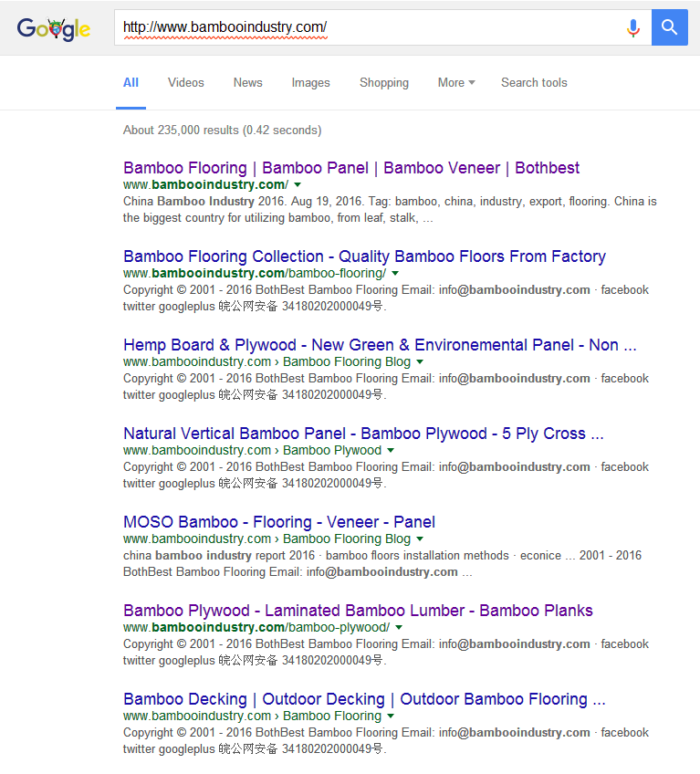Click green URL www.bambooindustry.com/bamboo-plywood/
This screenshot has height=774, width=700.
pyautogui.click(x=256, y=627)
